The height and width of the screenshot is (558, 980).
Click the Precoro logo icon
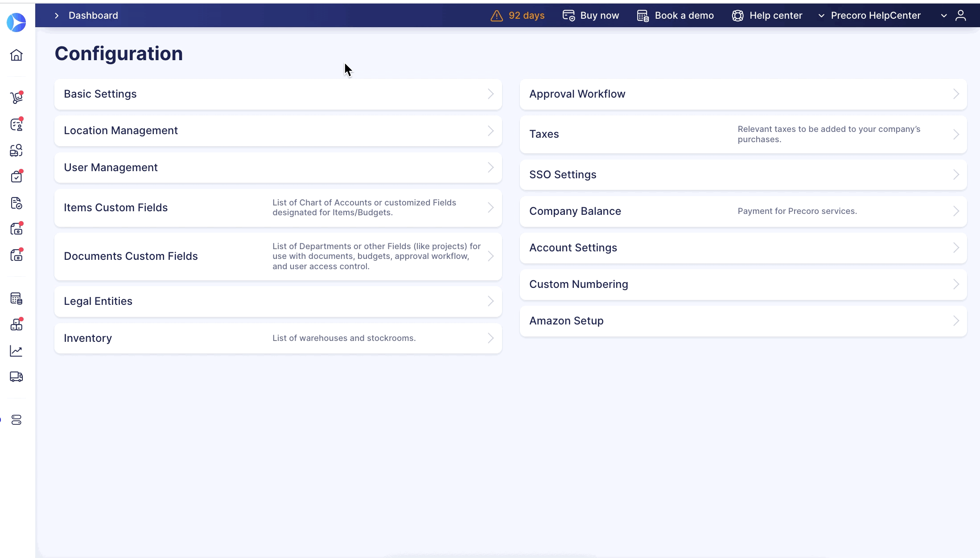pyautogui.click(x=16, y=23)
